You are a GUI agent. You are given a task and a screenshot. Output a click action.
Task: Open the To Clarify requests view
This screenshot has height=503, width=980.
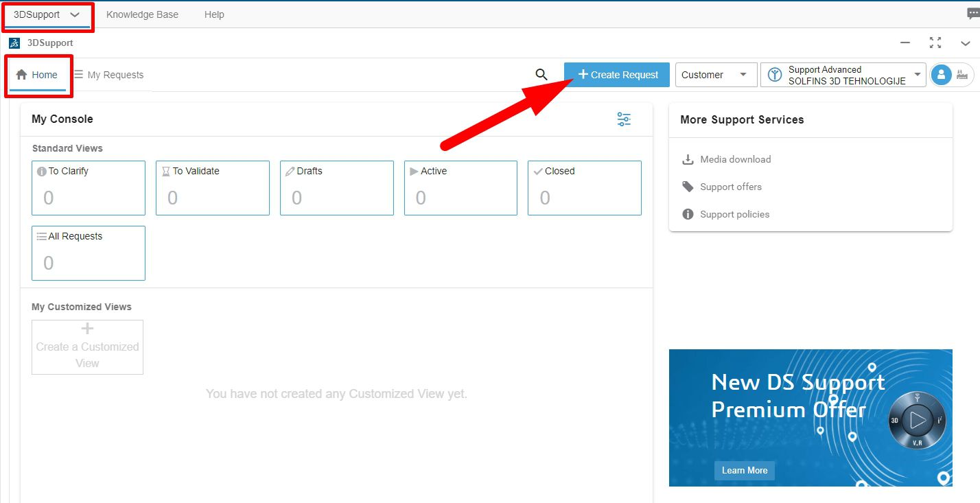tap(88, 187)
